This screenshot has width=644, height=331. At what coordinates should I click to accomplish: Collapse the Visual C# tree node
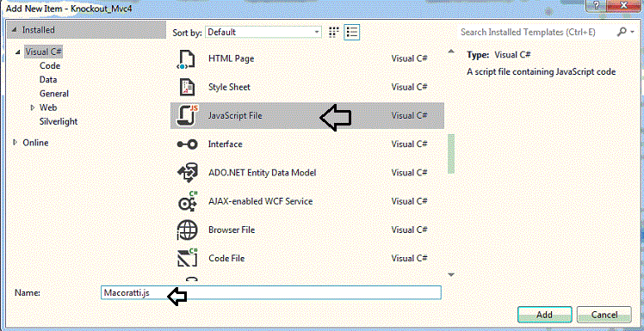[x=18, y=52]
